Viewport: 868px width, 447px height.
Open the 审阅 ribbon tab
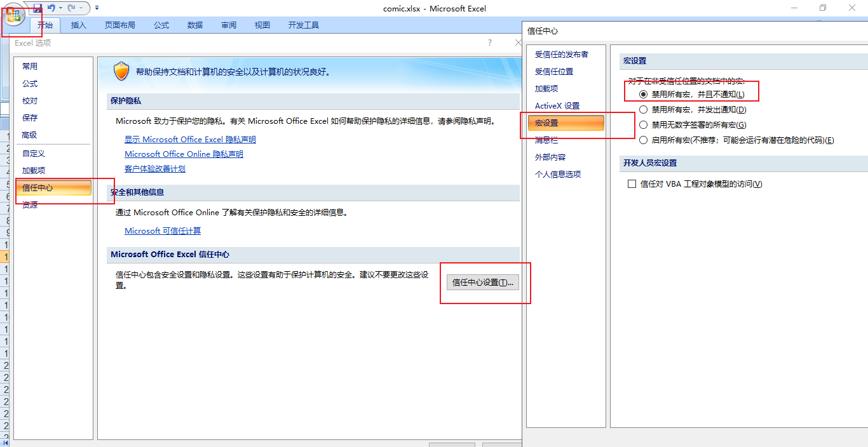(x=229, y=25)
